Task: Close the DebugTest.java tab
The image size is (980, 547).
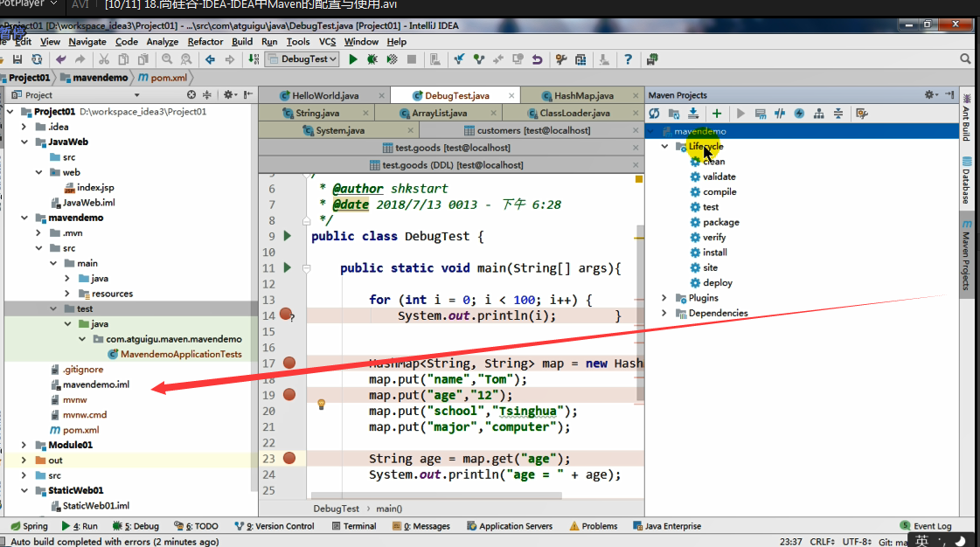Action: pos(511,95)
